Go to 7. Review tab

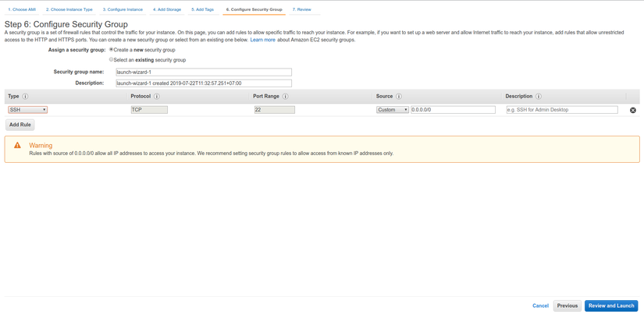click(x=302, y=9)
